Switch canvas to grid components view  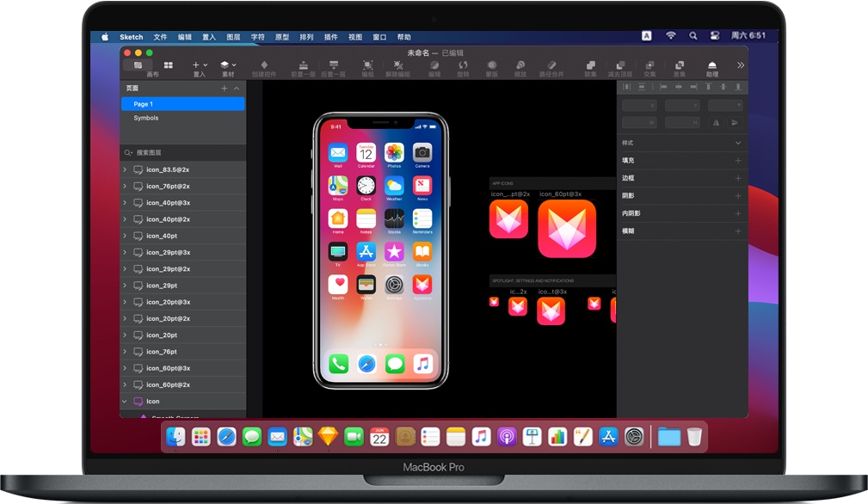[x=169, y=65]
